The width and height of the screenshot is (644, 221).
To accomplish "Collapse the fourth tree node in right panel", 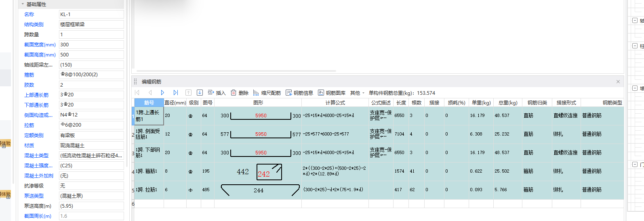I will 635,164.
